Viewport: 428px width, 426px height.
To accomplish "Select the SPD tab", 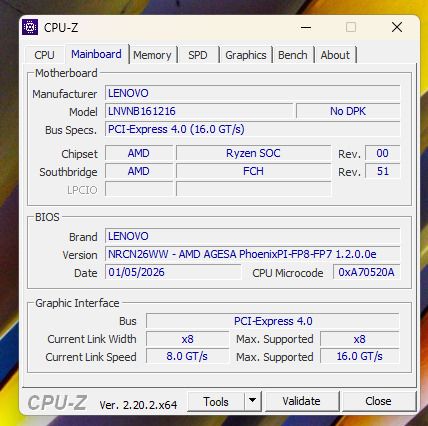I will click(x=198, y=55).
